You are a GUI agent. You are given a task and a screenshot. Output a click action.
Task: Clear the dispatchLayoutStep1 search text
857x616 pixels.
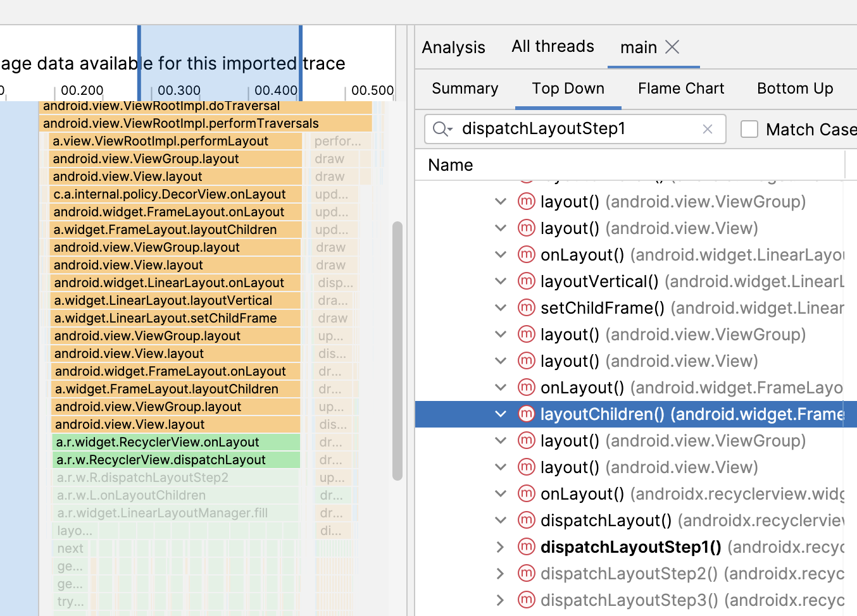(708, 129)
